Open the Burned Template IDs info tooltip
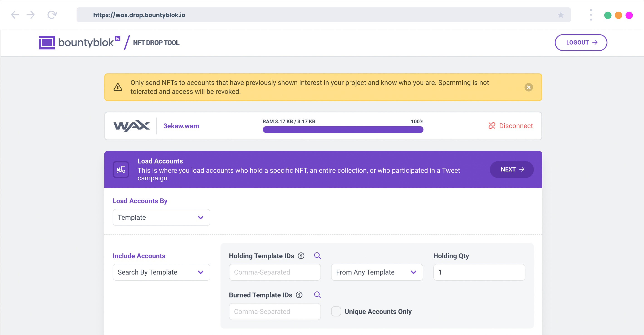This screenshot has width=644, height=335. click(x=299, y=295)
